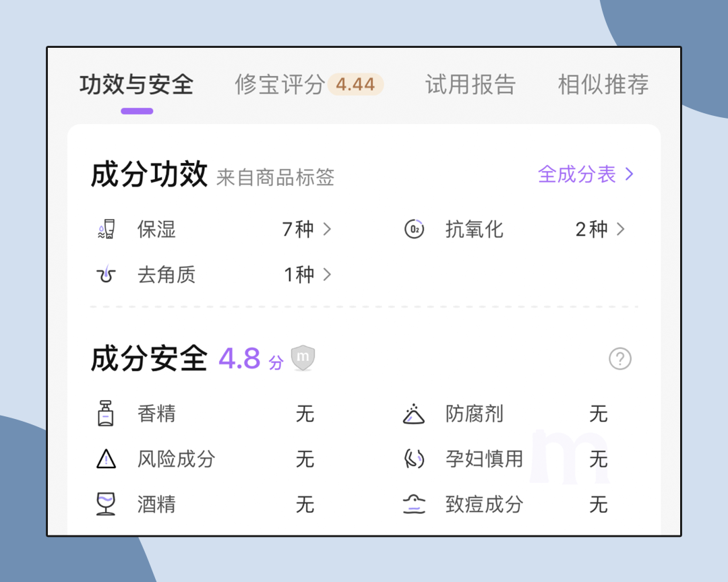
Task: Switch to the 修宝评分 tab
Action: coord(279,85)
